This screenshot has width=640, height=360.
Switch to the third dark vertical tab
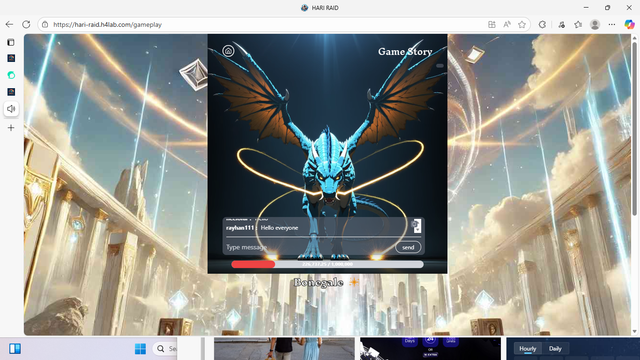coord(11,92)
